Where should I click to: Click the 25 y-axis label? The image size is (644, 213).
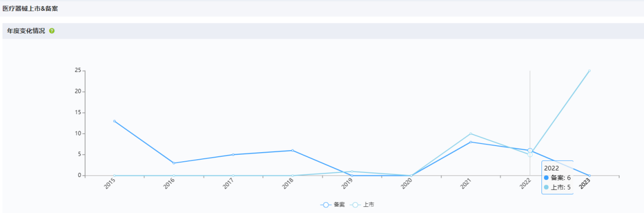tap(78, 70)
